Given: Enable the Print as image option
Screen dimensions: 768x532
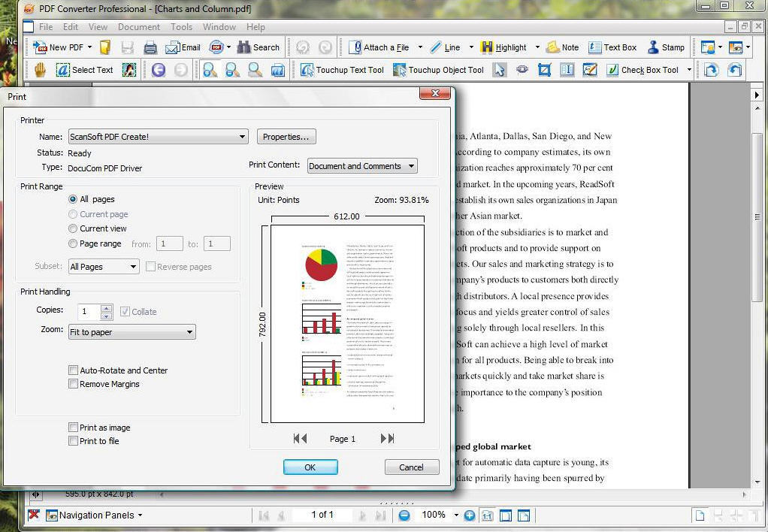Looking at the screenshot, I should (x=73, y=427).
